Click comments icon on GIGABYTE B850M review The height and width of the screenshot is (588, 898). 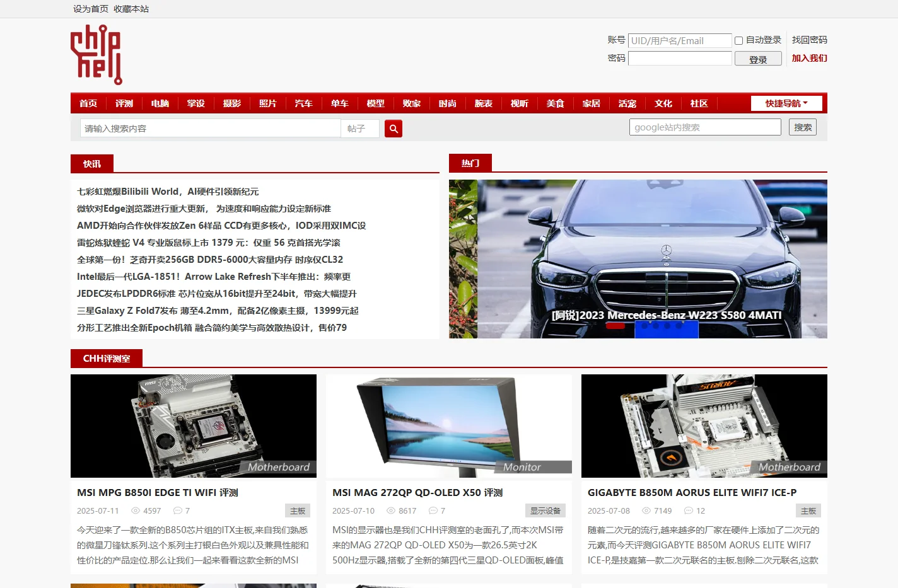coord(689,511)
